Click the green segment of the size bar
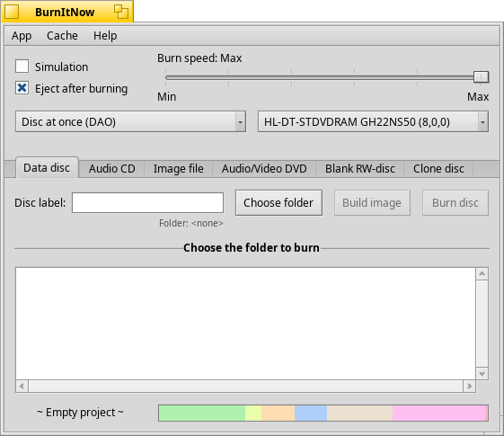The height and width of the screenshot is (436, 504). coord(202,413)
